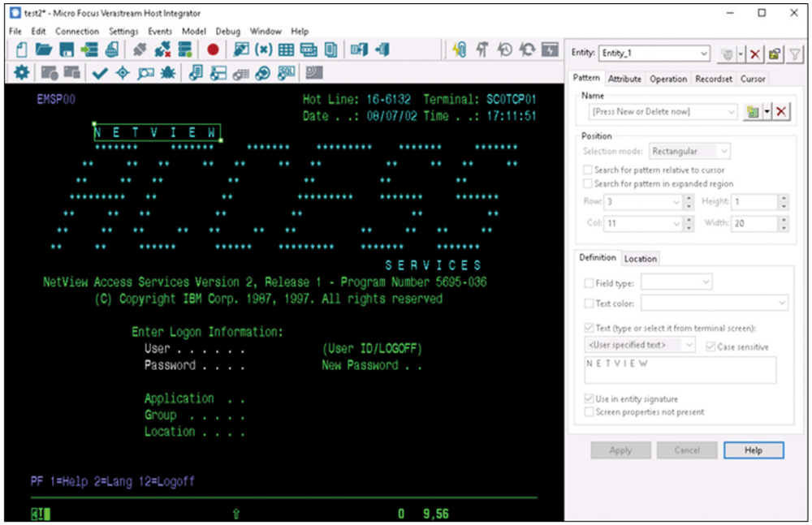Click the circular refresh arrow toolbar icon
The height and width of the screenshot is (525, 812).
click(x=527, y=49)
